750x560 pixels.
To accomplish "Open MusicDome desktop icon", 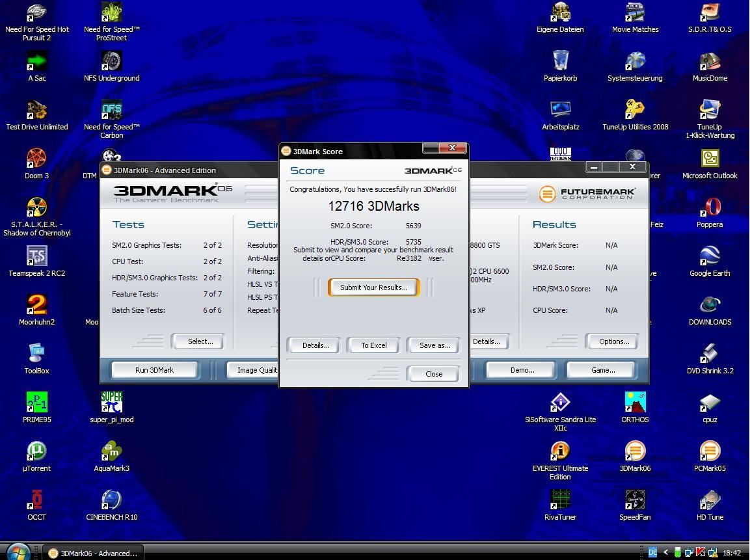I will pyautogui.click(x=710, y=66).
